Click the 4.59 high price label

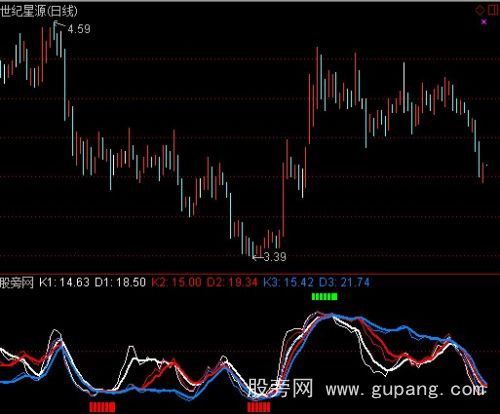79,29
